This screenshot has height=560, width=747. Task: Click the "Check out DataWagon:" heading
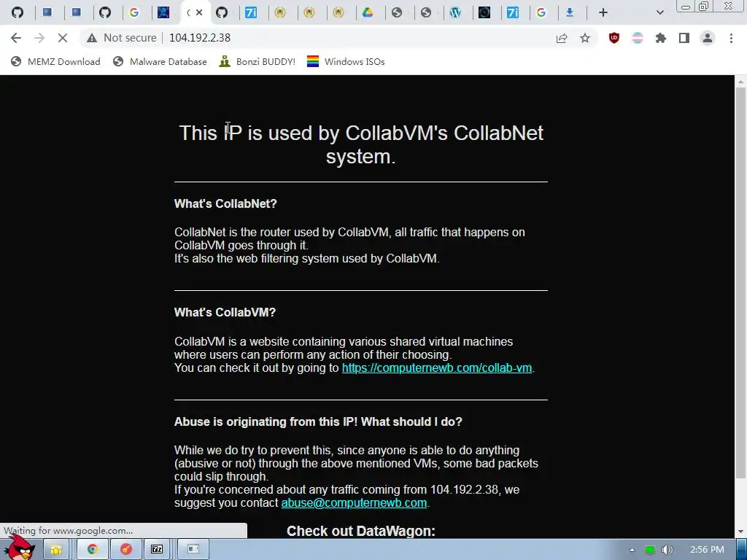pos(361,531)
